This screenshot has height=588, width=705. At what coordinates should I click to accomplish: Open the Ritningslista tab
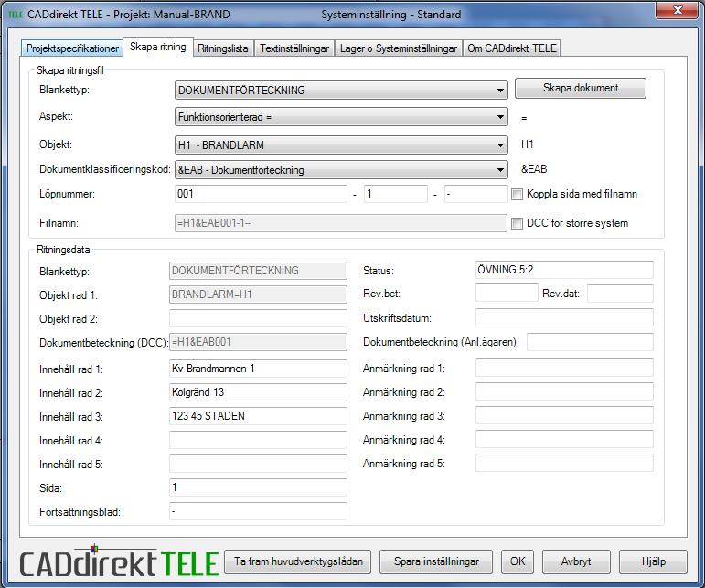[222, 48]
